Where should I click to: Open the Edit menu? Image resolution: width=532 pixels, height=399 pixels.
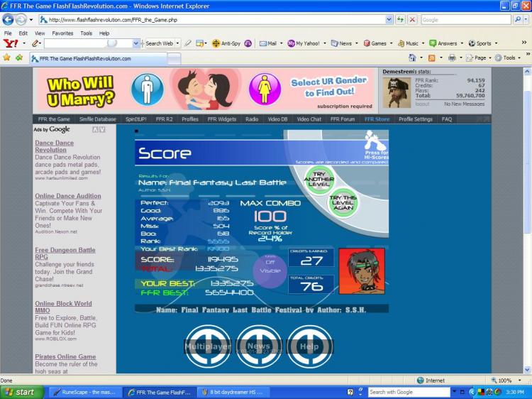(x=23, y=33)
